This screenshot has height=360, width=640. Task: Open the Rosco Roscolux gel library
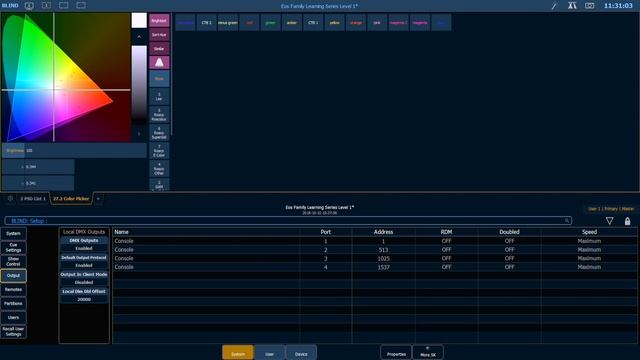[x=159, y=115]
